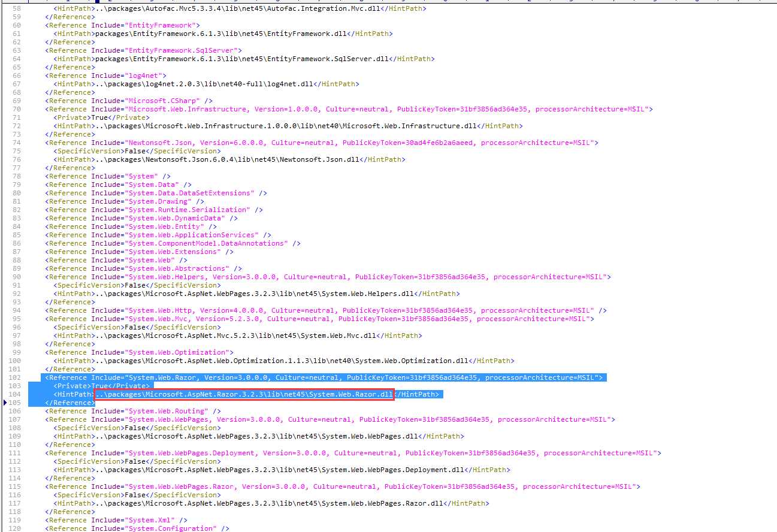777x532 pixels.
Task: Click the "System.Data" reference on line 79
Action: (x=118, y=185)
